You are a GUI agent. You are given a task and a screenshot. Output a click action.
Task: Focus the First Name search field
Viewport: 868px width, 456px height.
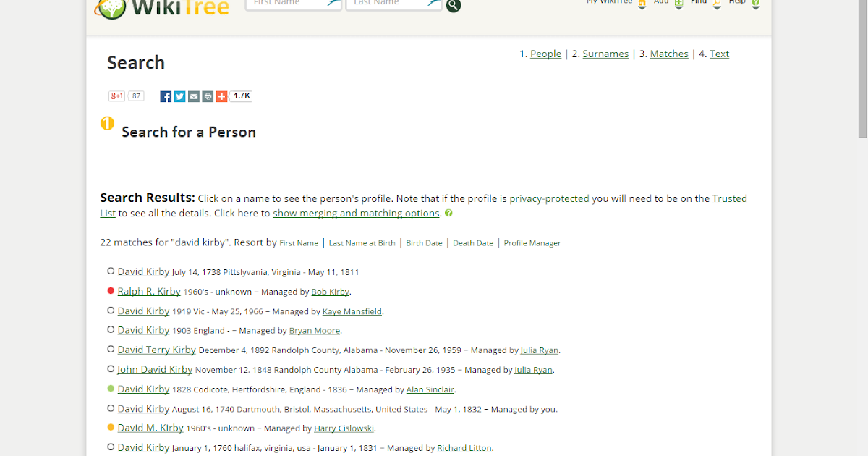point(294,4)
